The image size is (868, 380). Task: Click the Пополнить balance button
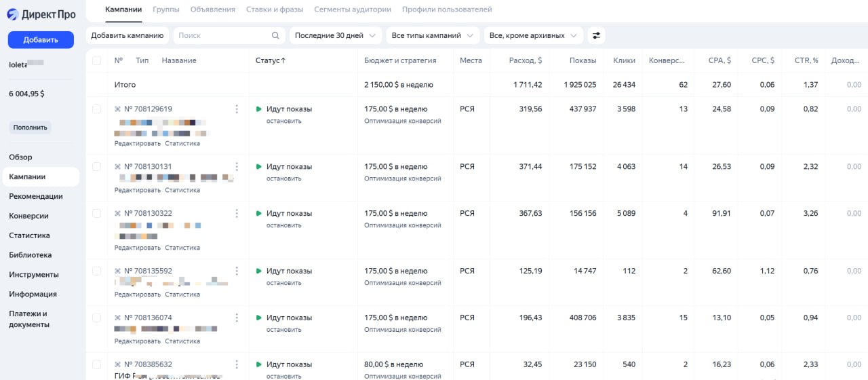click(x=30, y=128)
